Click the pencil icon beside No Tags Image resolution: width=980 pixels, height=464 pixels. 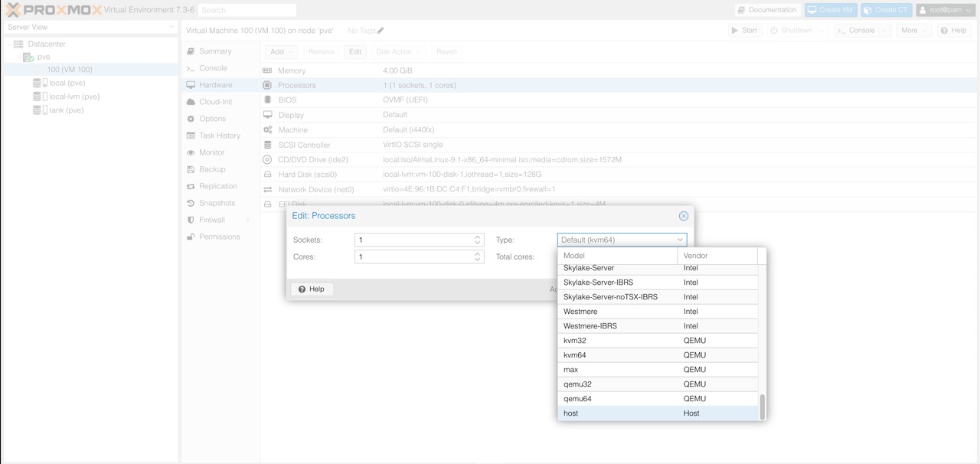point(381,31)
